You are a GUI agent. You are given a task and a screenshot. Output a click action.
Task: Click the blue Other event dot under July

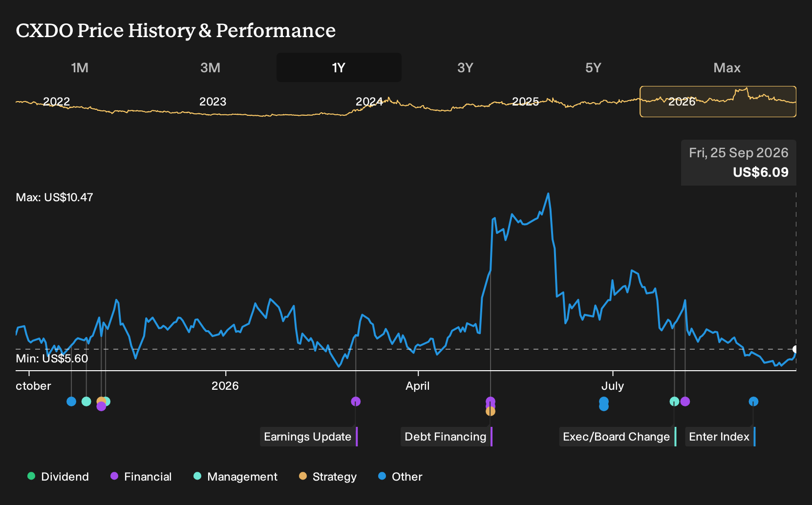tap(604, 404)
